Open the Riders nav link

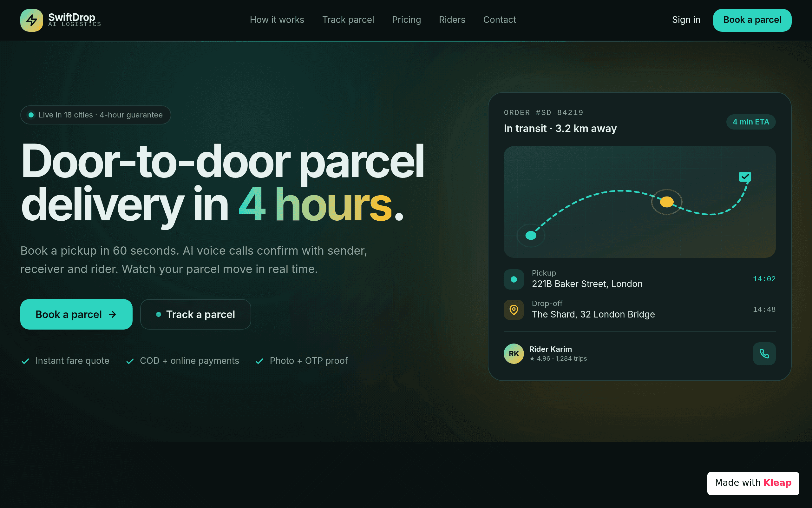[x=452, y=20]
